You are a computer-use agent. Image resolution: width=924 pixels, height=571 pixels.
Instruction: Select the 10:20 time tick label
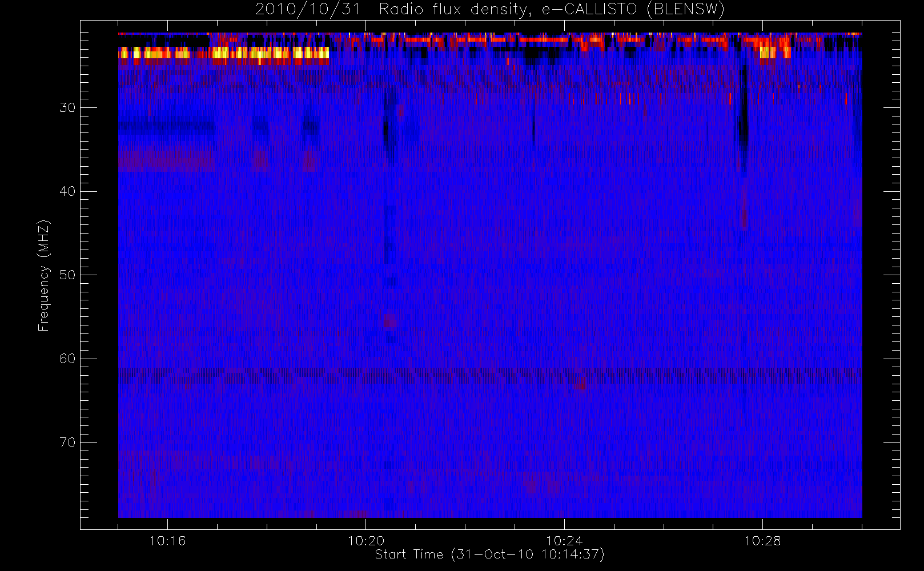[366, 541]
